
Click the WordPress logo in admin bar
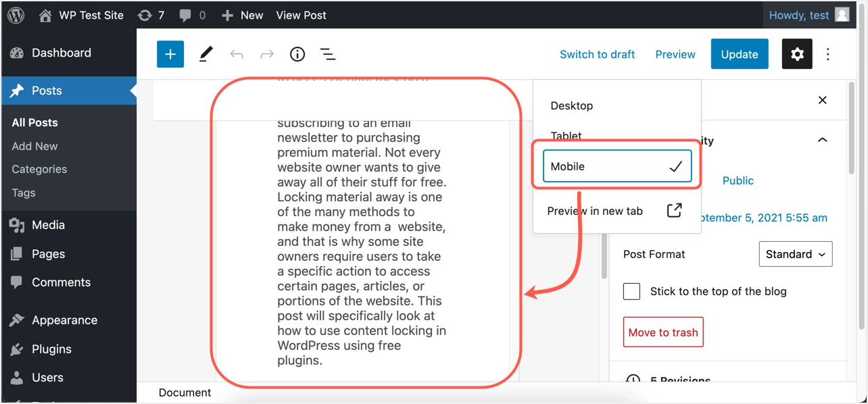point(16,15)
